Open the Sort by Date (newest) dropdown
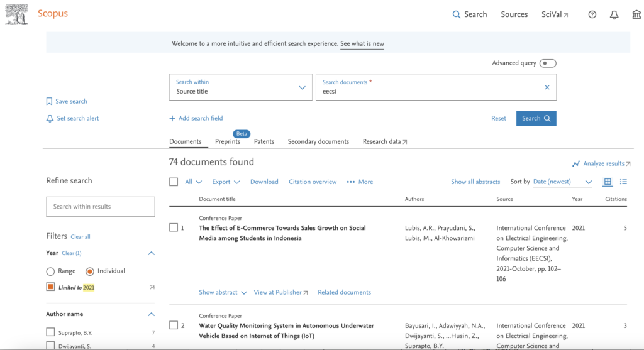This screenshot has width=644, height=350. 562,182
